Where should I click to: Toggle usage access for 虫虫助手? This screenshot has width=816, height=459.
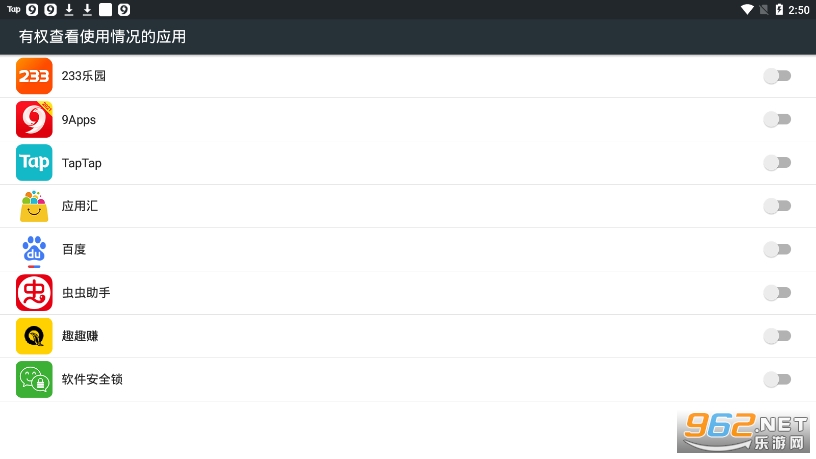pos(777,292)
